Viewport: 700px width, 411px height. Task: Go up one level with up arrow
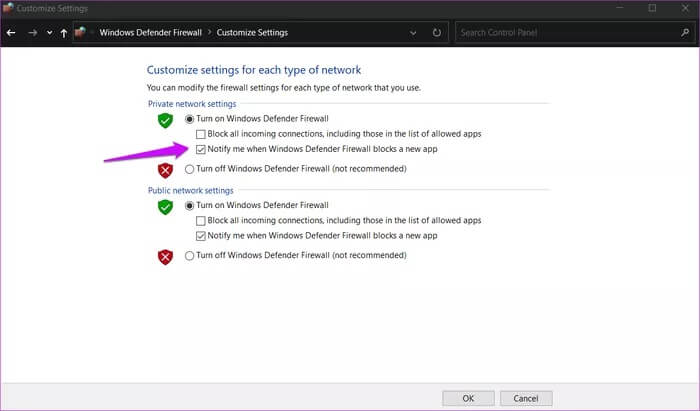pyautogui.click(x=63, y=33)
